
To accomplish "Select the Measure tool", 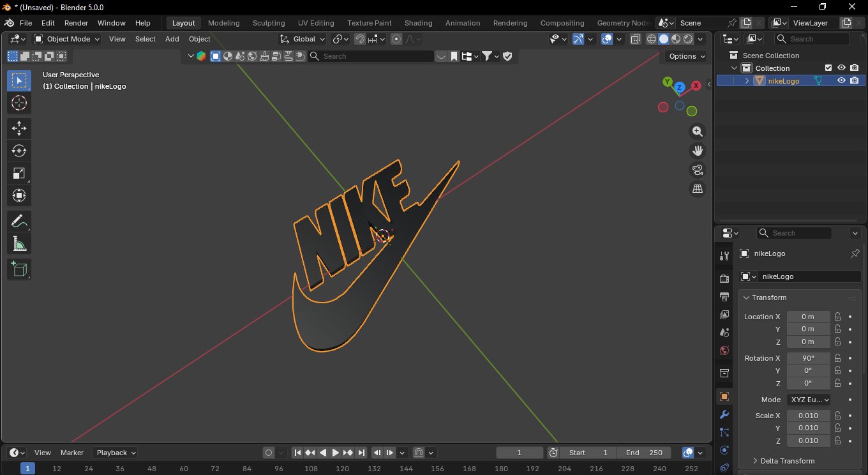I will (x=19, y=244).
